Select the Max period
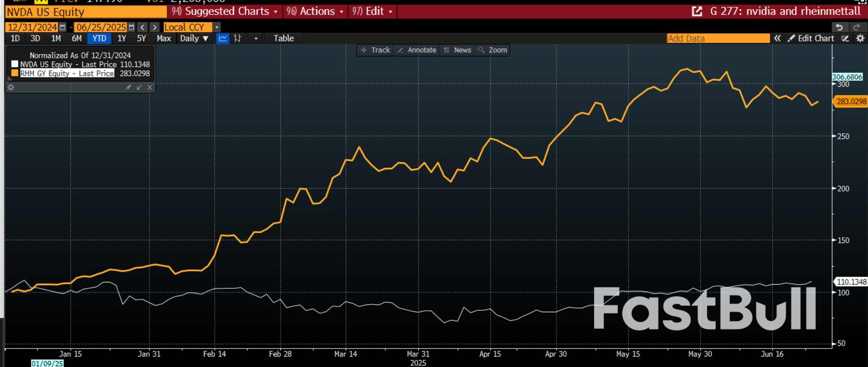Viewport: 868px width, 367px height. tap(163, 38)
